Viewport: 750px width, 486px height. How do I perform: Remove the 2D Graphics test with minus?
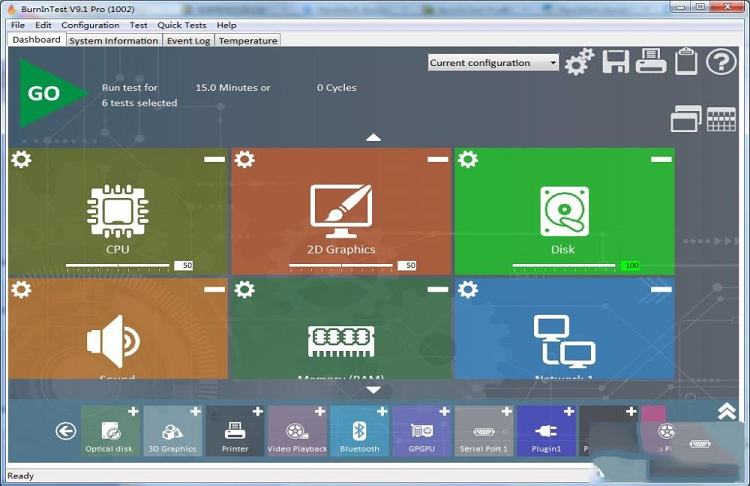[438, 159]
